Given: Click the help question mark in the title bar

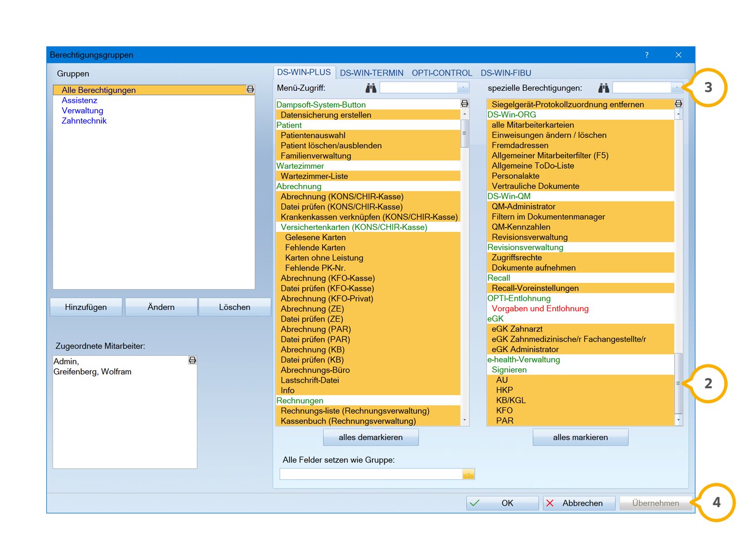Looking at the screenshot, I should (647, 55).
